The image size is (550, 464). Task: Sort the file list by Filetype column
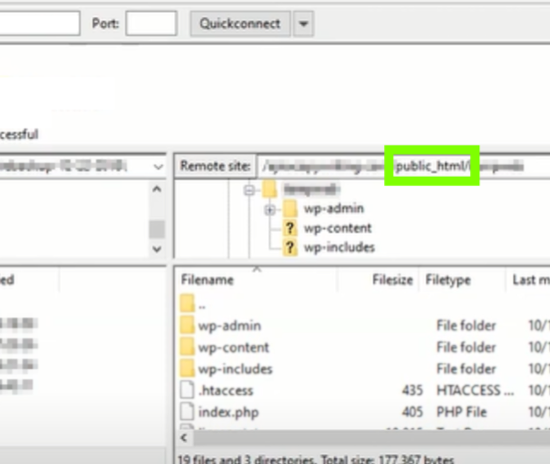click(x=448, y=280)
